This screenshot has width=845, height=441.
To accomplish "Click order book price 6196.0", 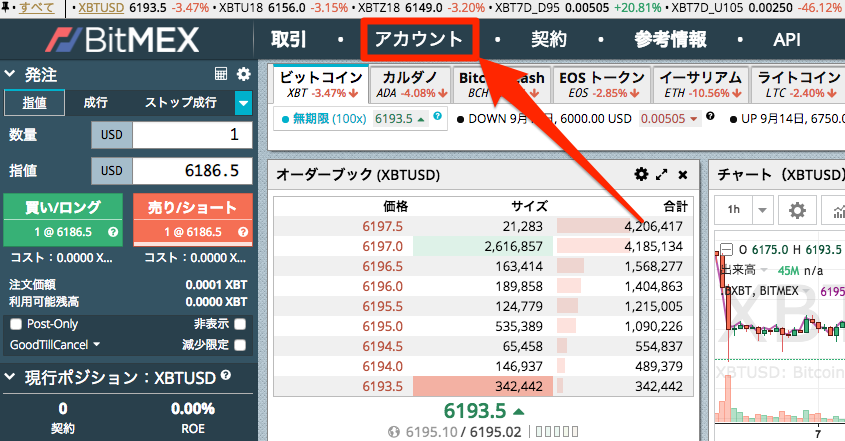I will [382, 286].
